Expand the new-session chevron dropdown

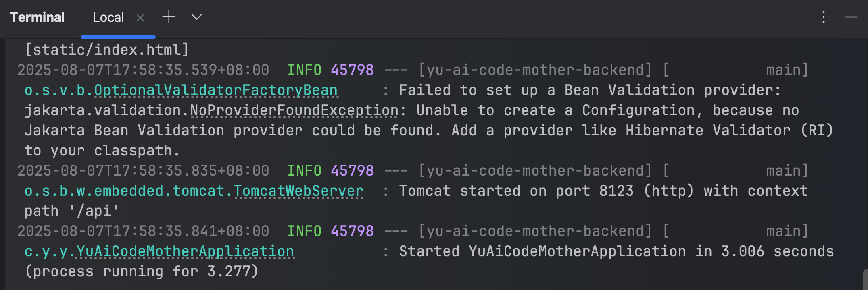coord(196,17)
